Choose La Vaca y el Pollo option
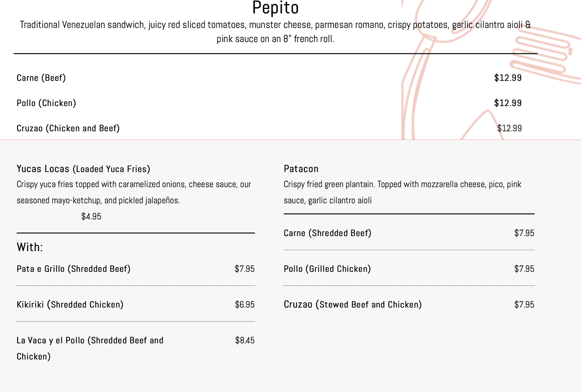Viewport: 581px width, 392px height. (x=90, y=341)
